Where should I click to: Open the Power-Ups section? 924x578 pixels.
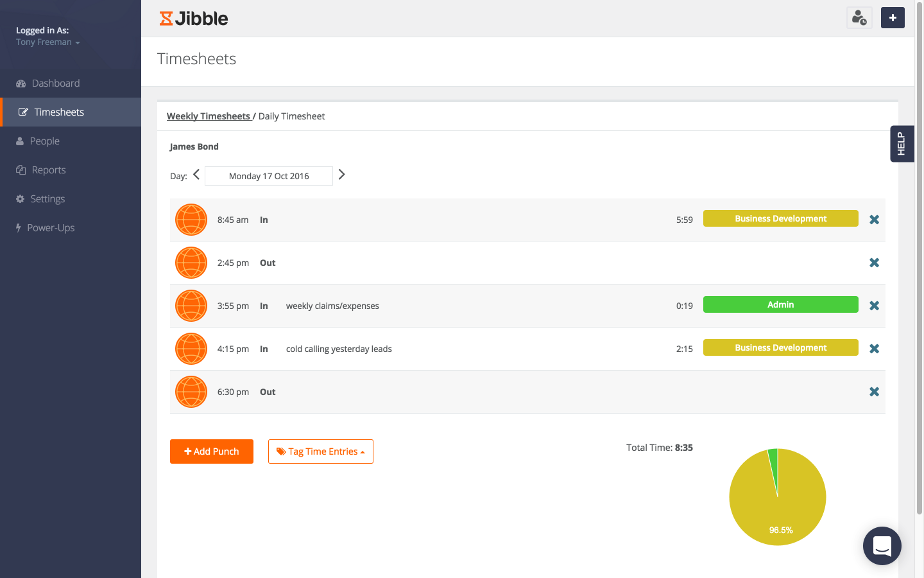51,227
